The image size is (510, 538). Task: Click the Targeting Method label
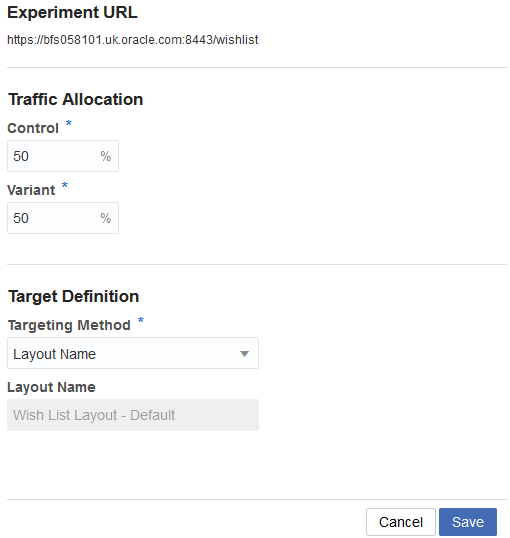click(69, 325)
